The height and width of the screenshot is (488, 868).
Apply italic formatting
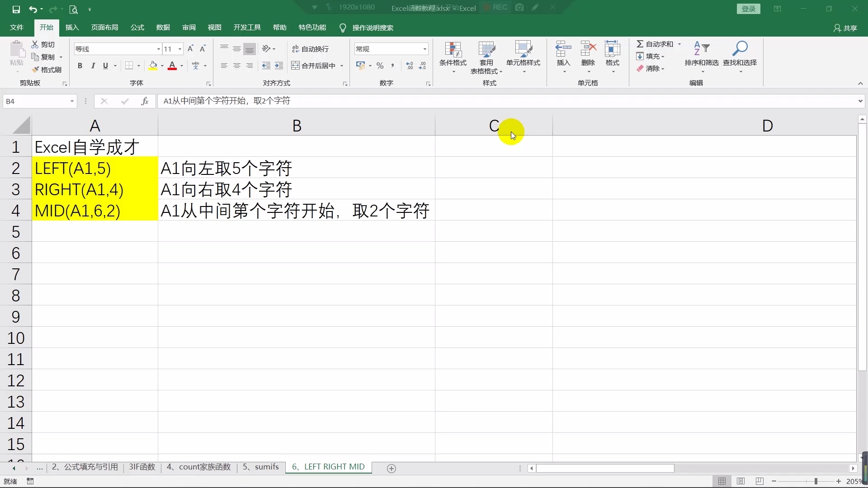coord(93,66)
